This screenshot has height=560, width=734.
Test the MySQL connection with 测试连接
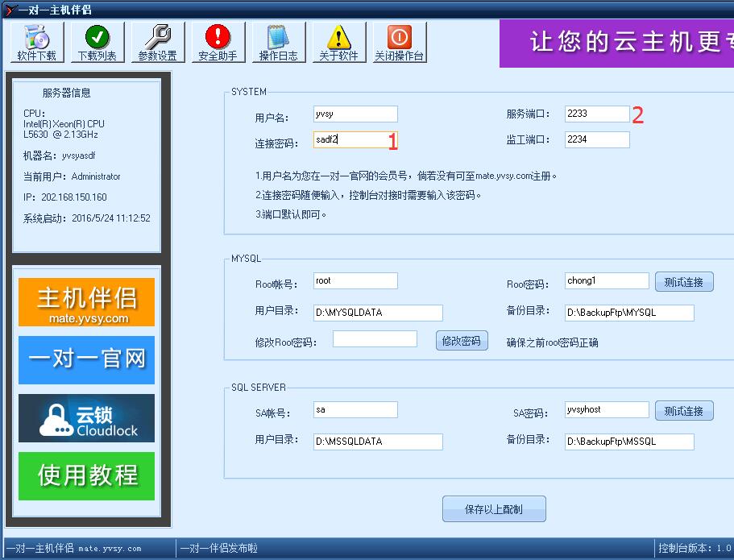click(683, 282)
